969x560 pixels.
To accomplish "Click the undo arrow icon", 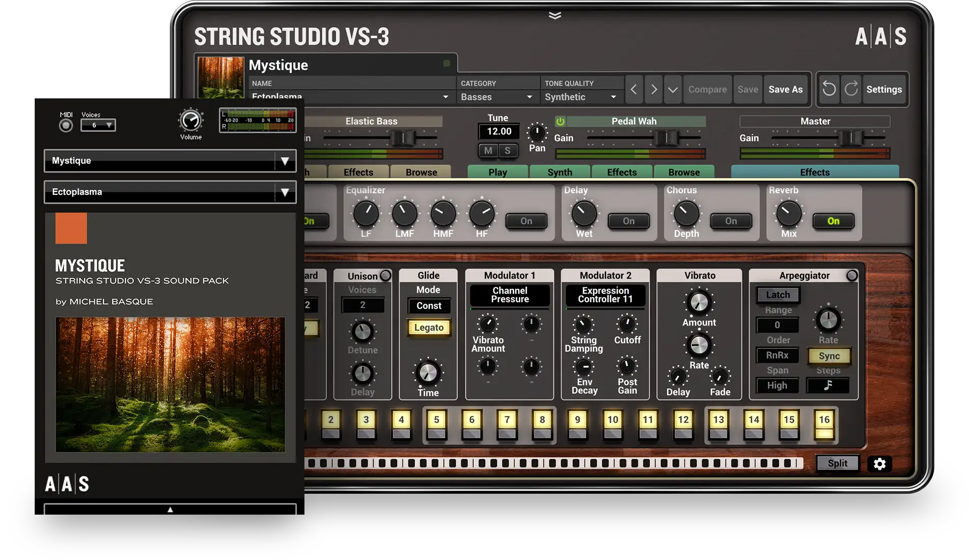I will click(x=829, y=89).
